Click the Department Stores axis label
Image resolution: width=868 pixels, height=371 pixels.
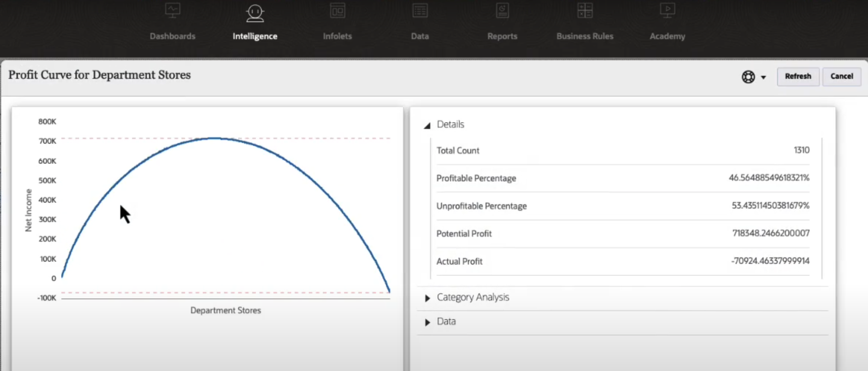tap(225, 311)
